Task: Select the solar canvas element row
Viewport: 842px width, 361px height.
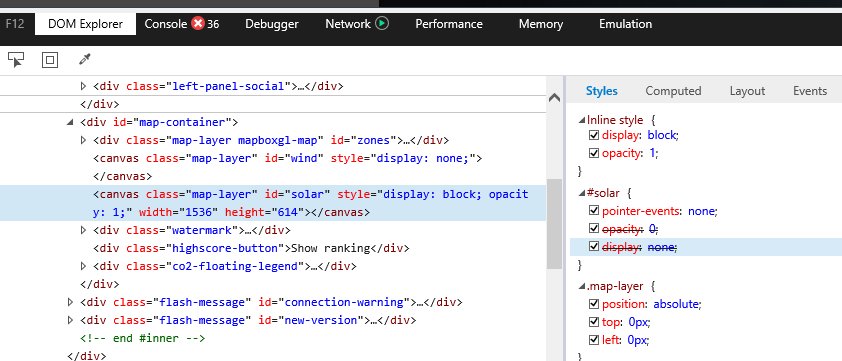Action: [x=273, y=203]
